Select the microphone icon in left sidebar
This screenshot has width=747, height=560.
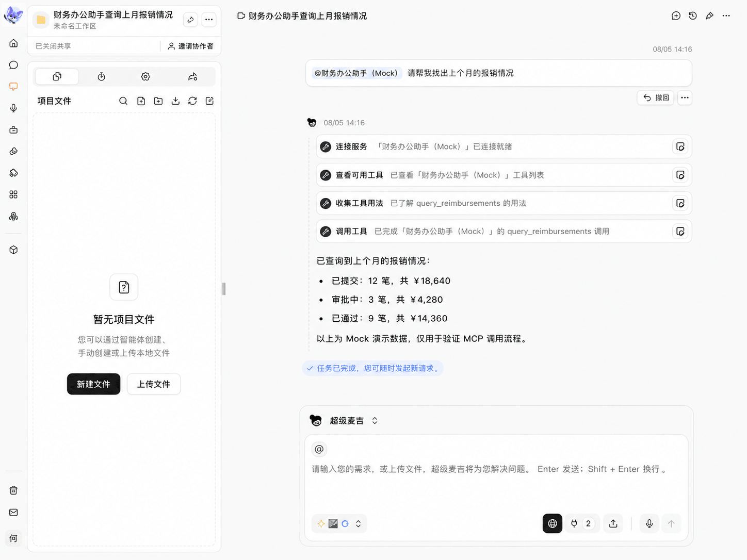click(13, 108)
